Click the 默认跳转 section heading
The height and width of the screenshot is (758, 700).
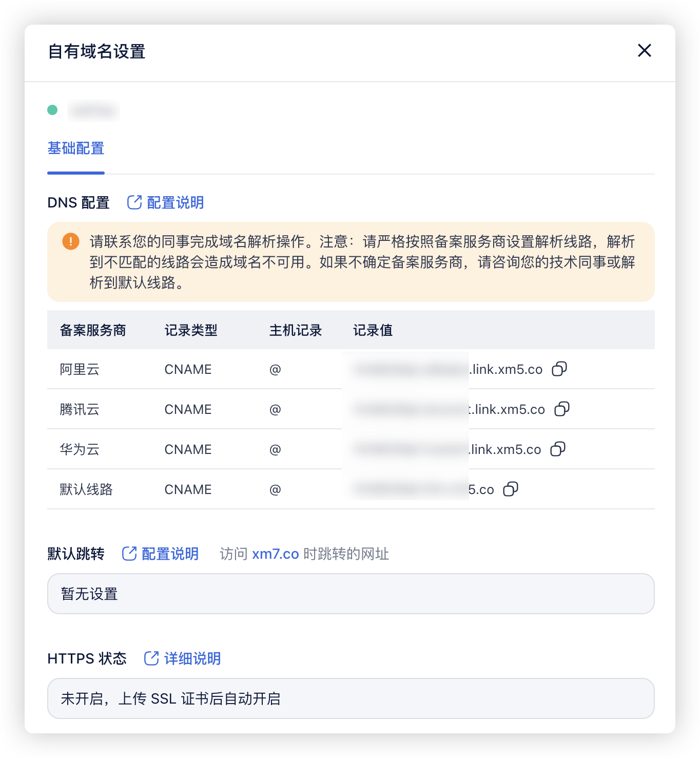pos(76,554)
